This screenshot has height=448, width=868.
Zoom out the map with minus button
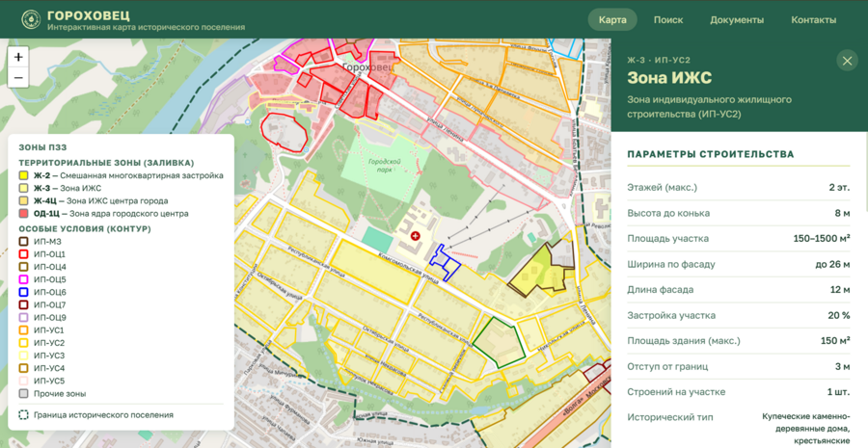point(19,77)
